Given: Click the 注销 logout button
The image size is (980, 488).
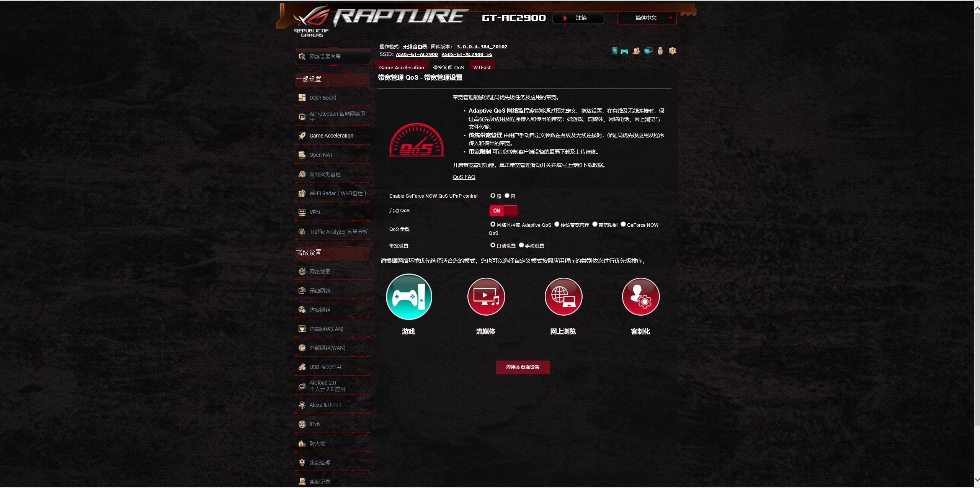Looking at the screenshot, I should [x=578, y=18].
